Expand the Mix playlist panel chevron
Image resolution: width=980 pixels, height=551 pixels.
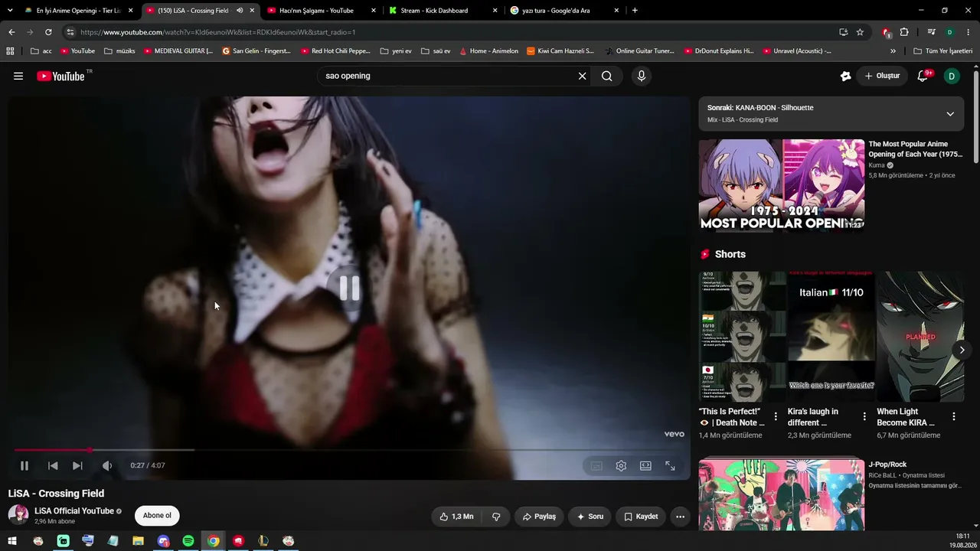pos(950,114)
